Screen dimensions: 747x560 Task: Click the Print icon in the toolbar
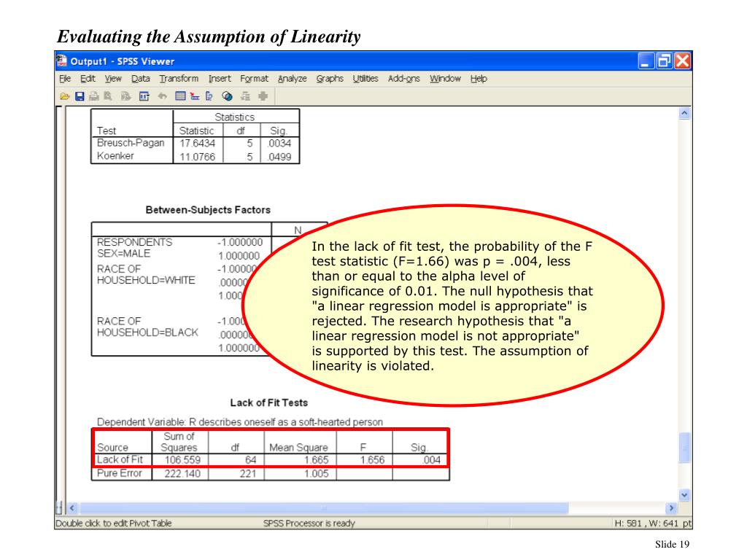(x=94, y=96)
